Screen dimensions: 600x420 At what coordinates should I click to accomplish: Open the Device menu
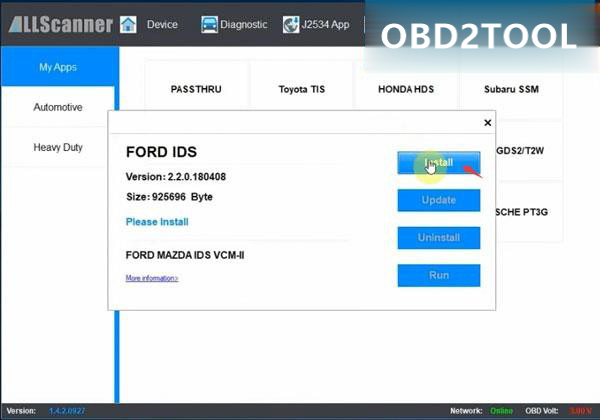click(x=162, y=24)
